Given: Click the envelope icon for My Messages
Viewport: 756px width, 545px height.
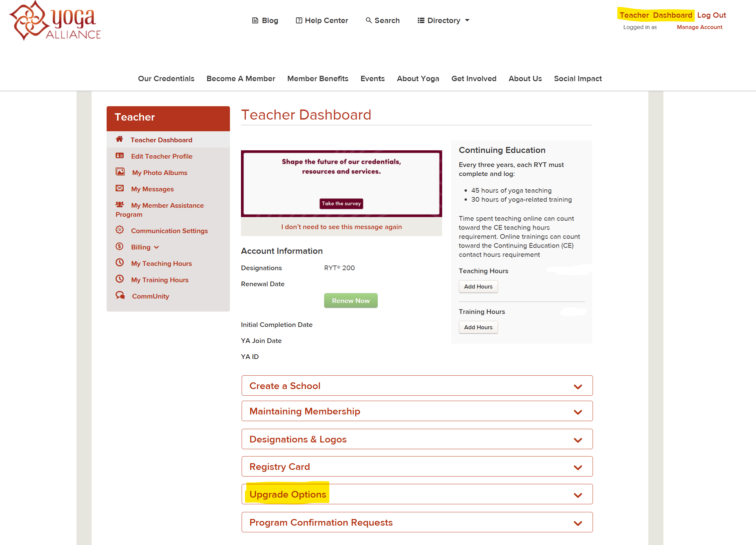Looking at the screenshot, I should [x=120, y=188].
